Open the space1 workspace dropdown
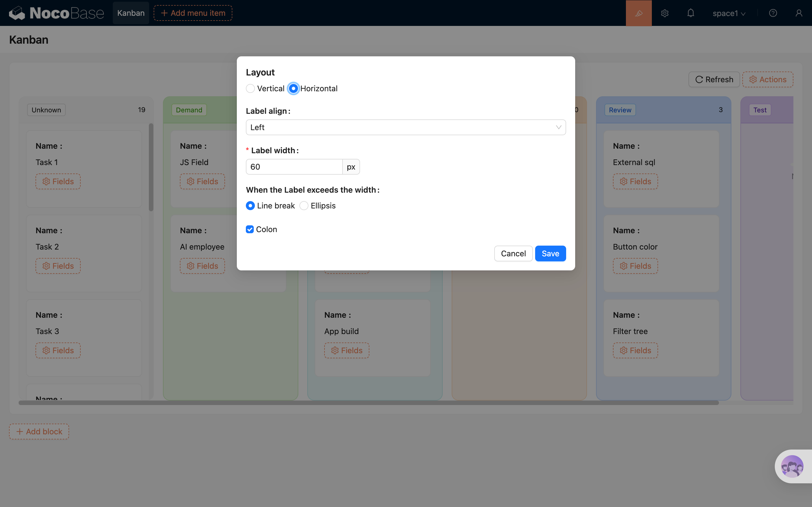The width and height of the screenshot is (812, 507). pos(729,13)
